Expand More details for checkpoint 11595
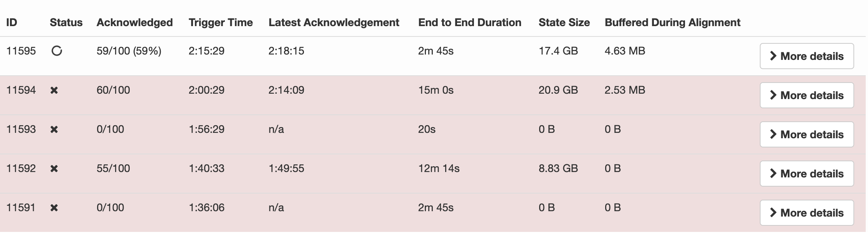This screenshot has width=868, height=235. pos(807,56)
